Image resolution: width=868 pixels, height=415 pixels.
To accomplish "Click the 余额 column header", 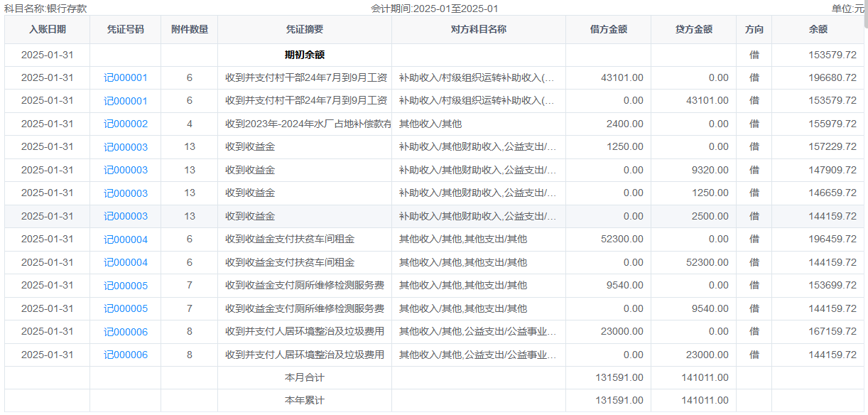I will (818, 30).
